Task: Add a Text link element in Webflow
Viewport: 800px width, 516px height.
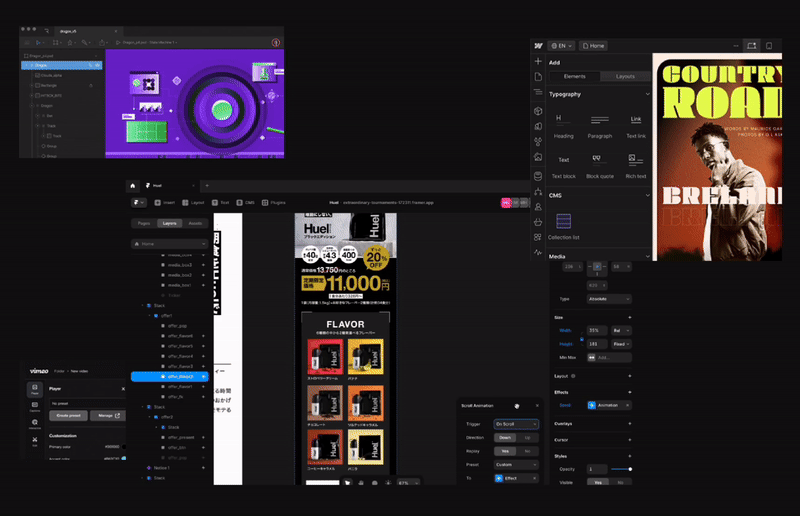Action: 636,126
